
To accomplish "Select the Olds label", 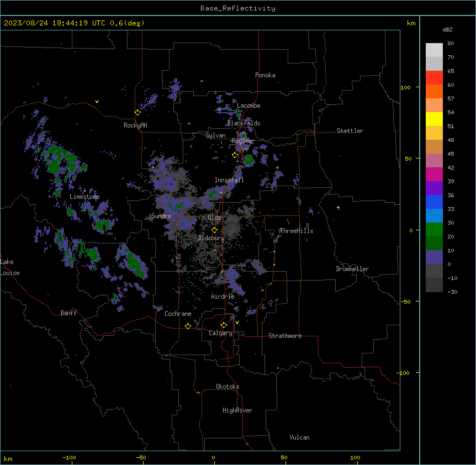I will click(x=214, y=218).
